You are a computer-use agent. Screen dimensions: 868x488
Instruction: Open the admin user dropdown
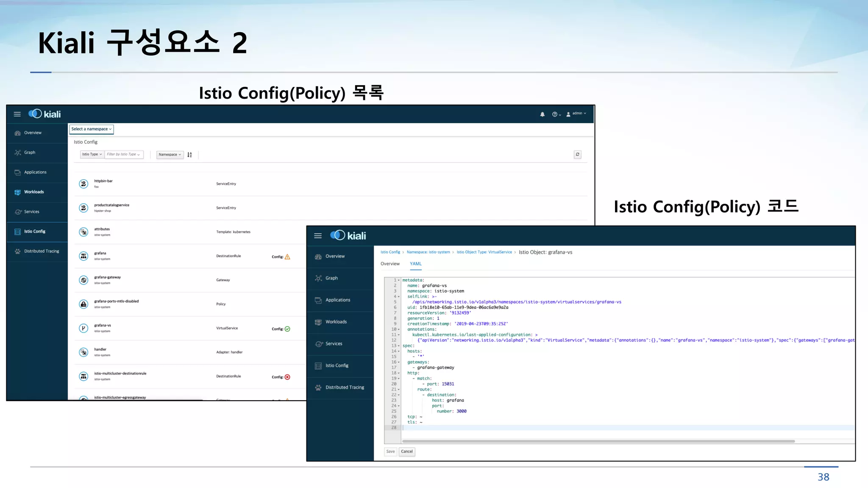pyautogui.click(x=576, y=114)
